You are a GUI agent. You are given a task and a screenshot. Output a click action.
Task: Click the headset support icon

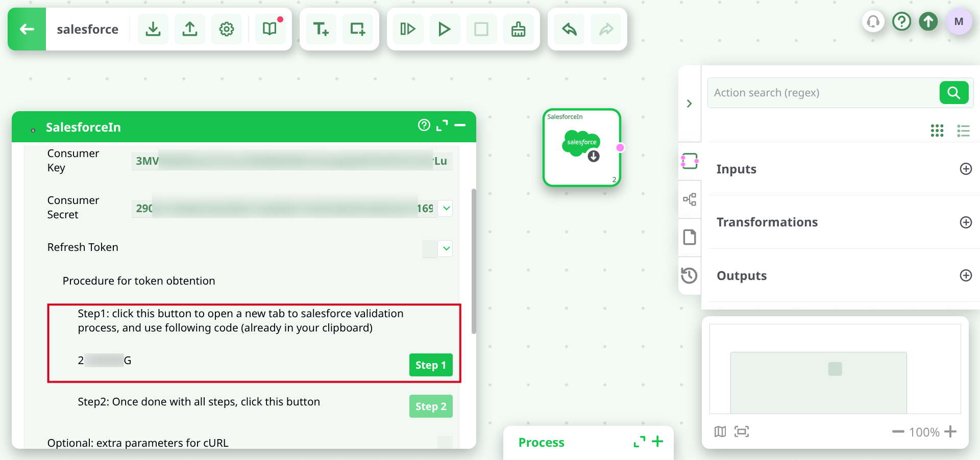click(873, 21)
